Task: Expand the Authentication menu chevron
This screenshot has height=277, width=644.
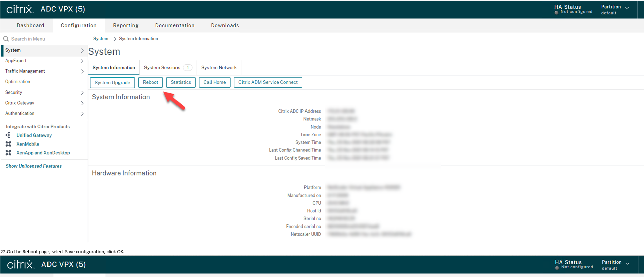Action: (x=82, y=114)
